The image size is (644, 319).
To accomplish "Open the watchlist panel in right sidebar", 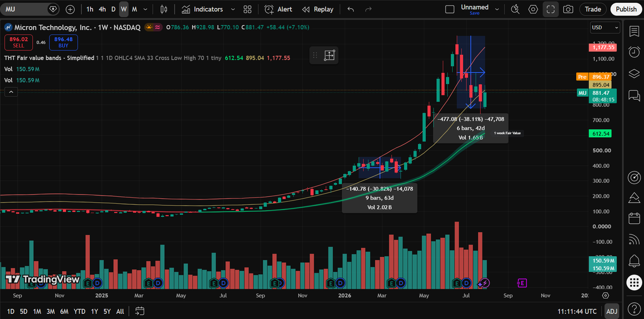I will (634, 31).
